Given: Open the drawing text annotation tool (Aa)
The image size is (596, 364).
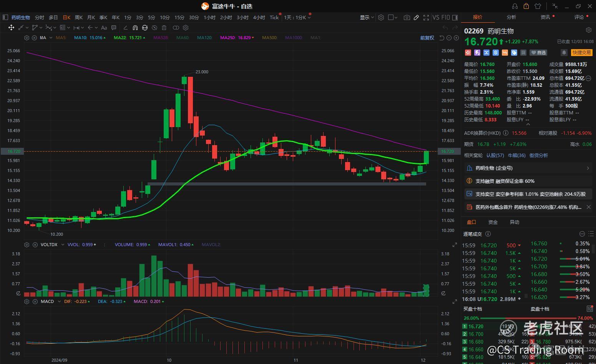Looking at the screenshot, I should [x=104, y=28].
